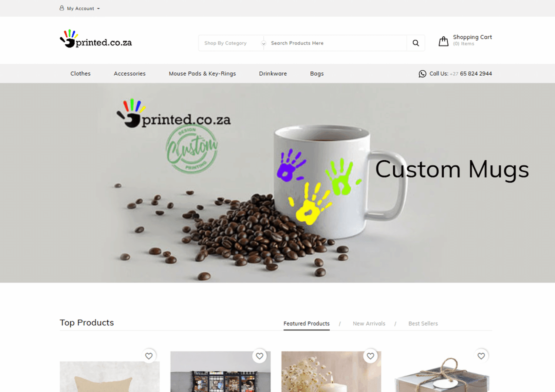Click the Mouse Pads & Key-Rings link
The width and height of the screenshot is (555, 392).
point(202,74)
